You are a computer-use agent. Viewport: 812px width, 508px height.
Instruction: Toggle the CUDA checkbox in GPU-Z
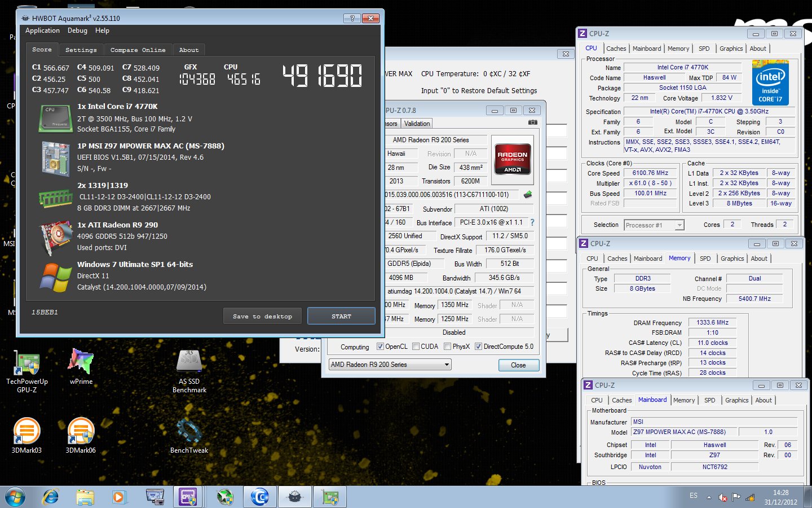[x=416, y=347]
